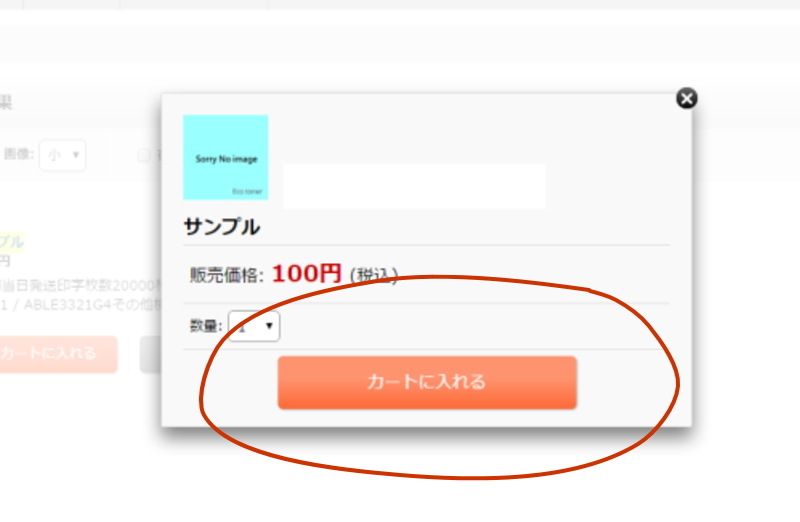The height and width of the screenshot is (522, 800).
Task: Click the faded カートに入れる button behind the popup
Action: [56, 354]
